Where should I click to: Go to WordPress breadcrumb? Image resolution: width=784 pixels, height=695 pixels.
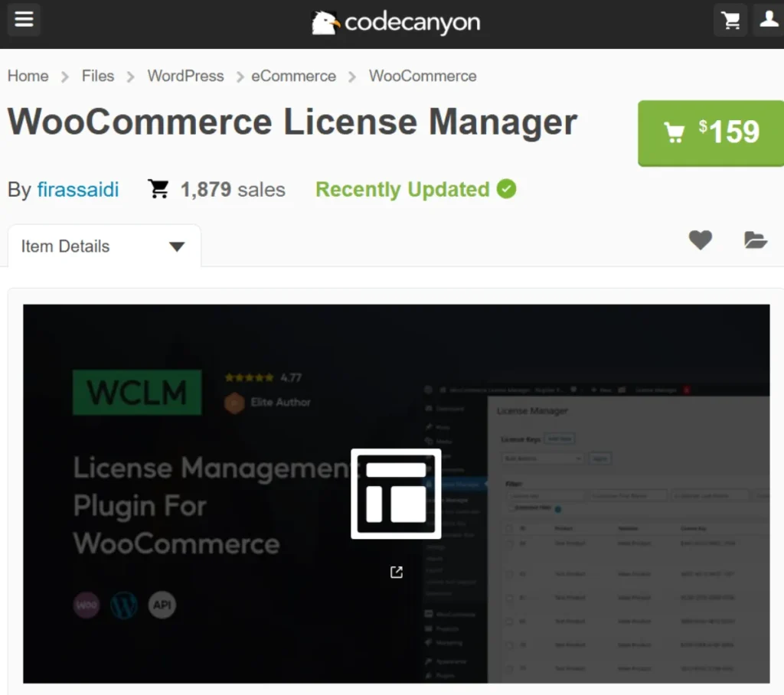coord(185,76)
